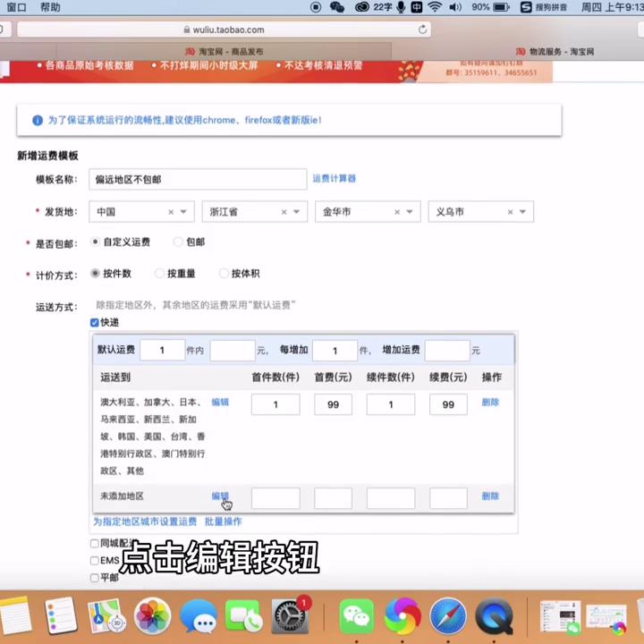Screen dimensions: 644x644
Task: Click 删除 for the 未添加地区 row
Action: (490, 496)
